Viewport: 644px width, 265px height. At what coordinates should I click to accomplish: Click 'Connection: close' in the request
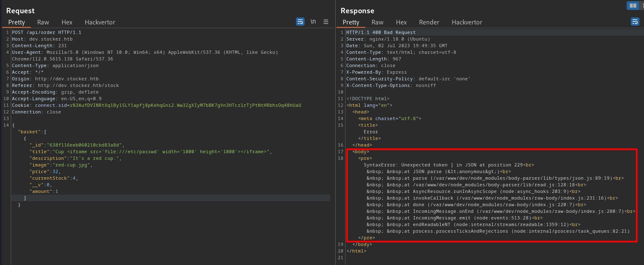coord(36,112)
